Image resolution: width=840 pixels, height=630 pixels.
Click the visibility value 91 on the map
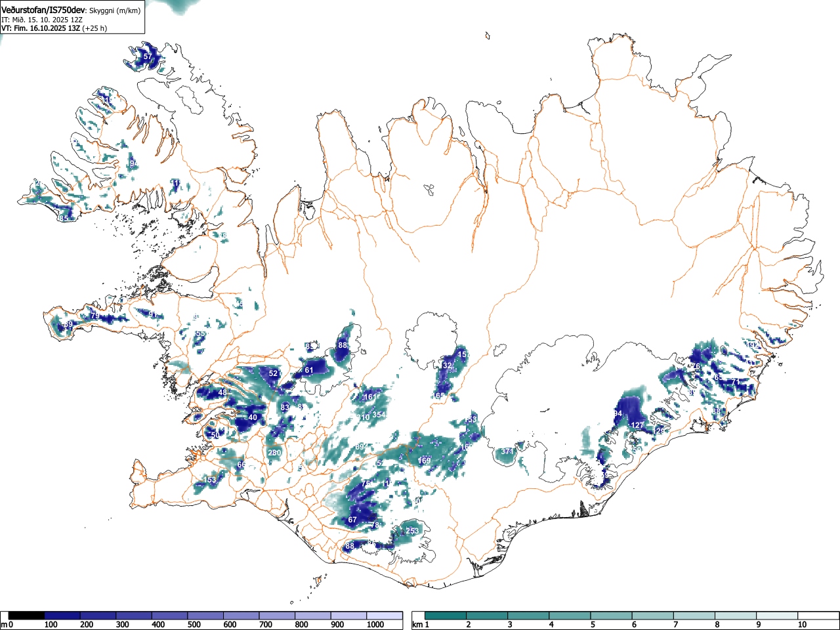point(153,315)
